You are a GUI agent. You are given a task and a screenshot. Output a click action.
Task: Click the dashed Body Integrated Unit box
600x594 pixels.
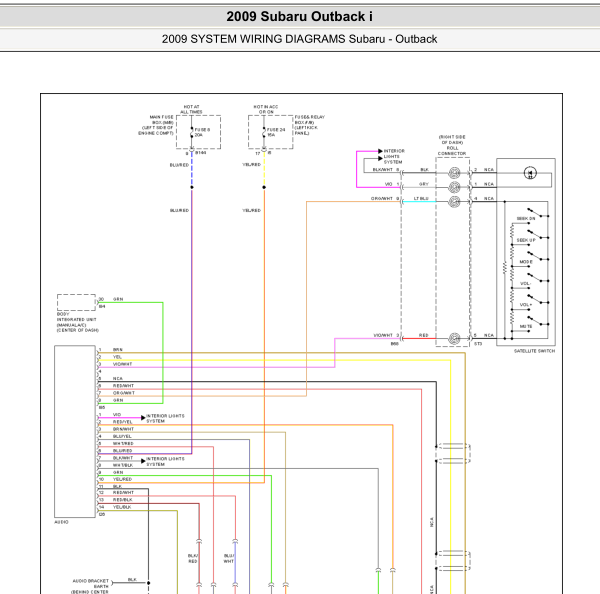click(x=76, y=302)
